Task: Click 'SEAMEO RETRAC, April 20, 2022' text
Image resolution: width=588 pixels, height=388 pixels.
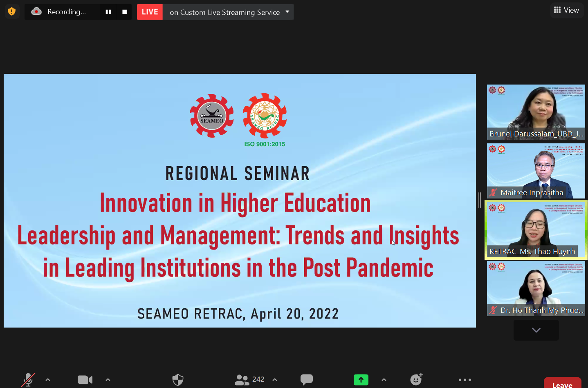Action: point(238,314)
